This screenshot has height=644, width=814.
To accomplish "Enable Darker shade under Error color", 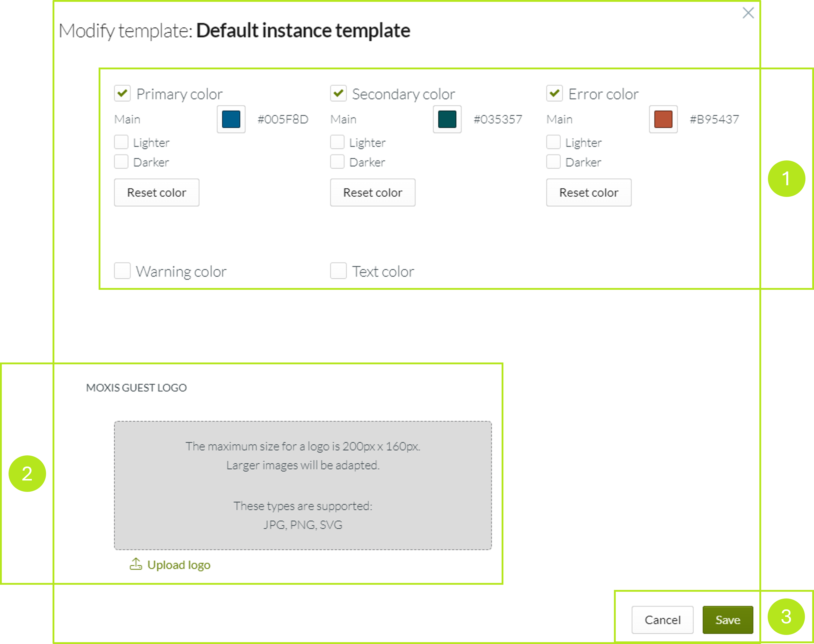I will click(553, 161).
